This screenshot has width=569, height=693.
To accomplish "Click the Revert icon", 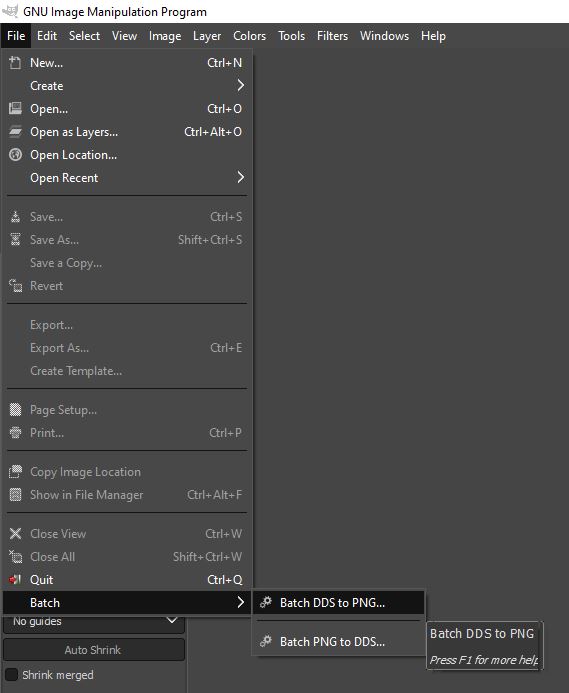I will (x=15, y=286).
